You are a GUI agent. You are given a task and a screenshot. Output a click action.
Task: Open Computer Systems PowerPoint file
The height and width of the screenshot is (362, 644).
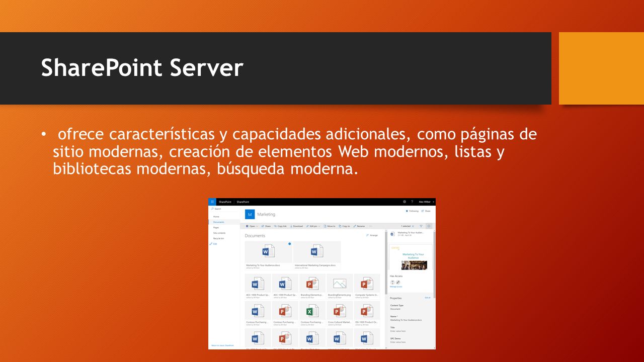point(367,287)
